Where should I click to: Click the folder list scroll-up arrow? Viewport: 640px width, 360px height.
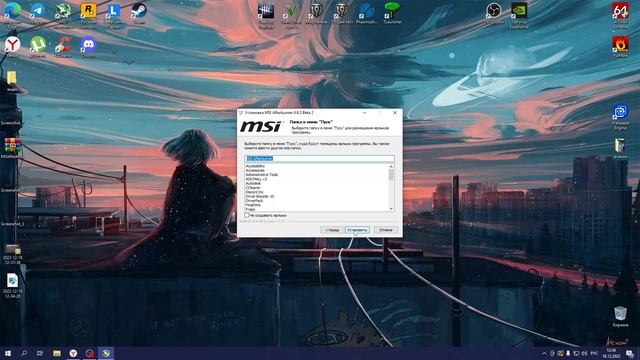[391, 166]
